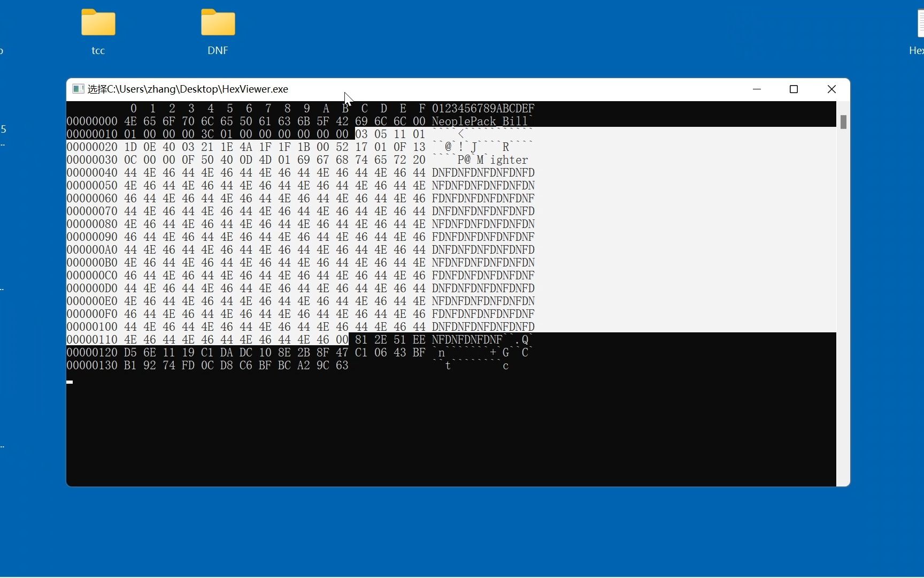Close the HexViewer.exe window
Screen dimensions: 924x578
pyautogui.click(x=831, y=89)
